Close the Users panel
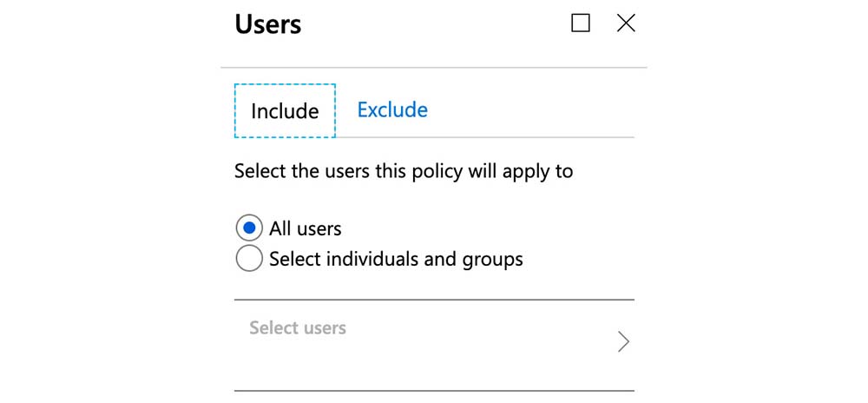Viewport: 868px width, 403px height. click(x=626, y=23)
